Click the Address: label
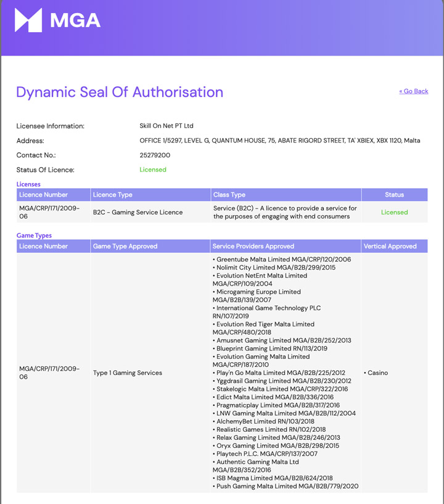The height and width of the screenshot is (504, 444). point(30,141)
